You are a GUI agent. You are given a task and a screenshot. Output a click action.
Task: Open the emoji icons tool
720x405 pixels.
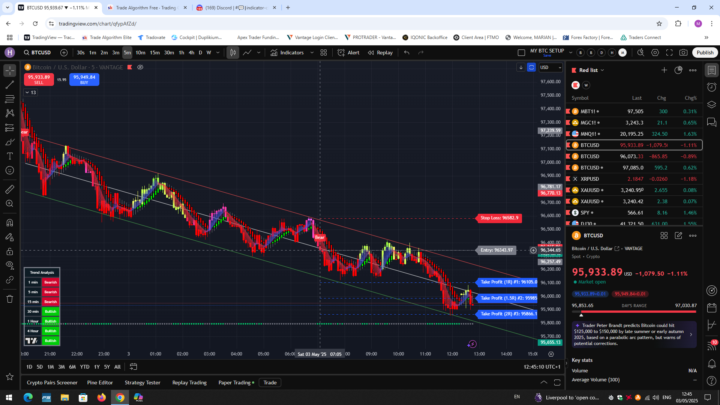(x=10, y=170)
